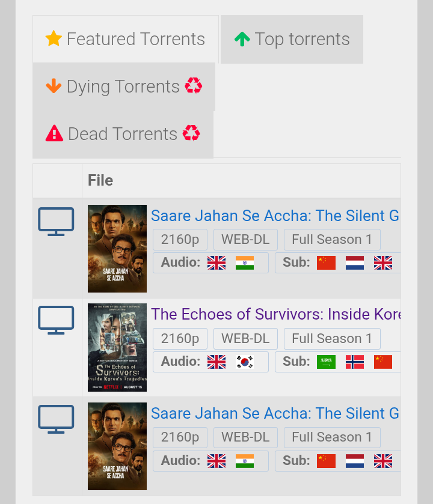Click South Korea audio flag in Echoes row
The image size is (433, 504).
[x=245, y=362]
